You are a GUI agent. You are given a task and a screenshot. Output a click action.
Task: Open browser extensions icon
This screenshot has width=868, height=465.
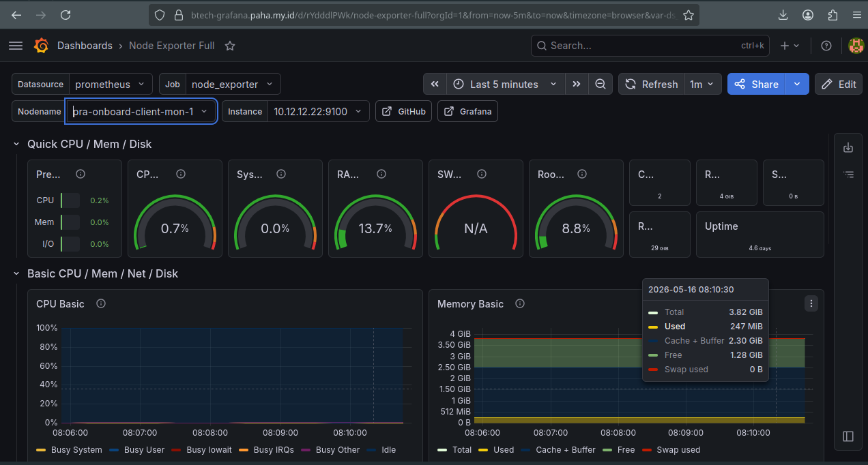[x=833, y=15]
